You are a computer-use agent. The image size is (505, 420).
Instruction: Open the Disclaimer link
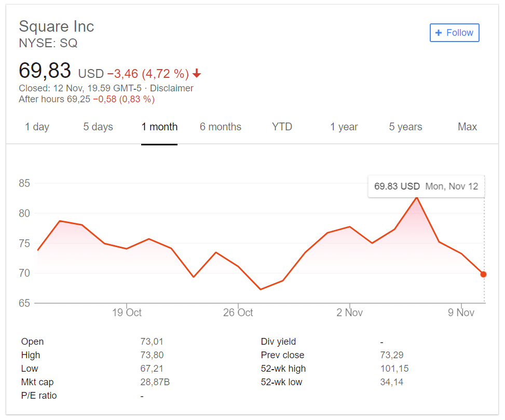(x=172, y=88)
